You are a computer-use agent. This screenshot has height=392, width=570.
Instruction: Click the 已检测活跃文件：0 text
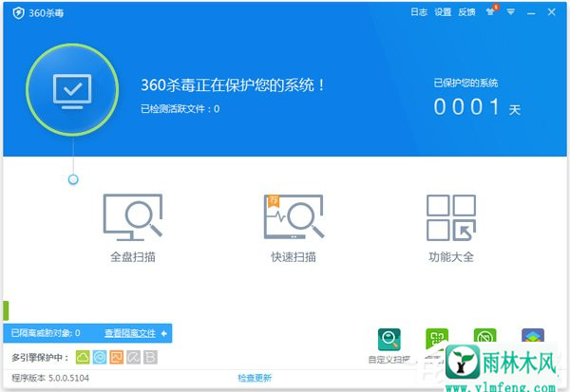point(180,108)
